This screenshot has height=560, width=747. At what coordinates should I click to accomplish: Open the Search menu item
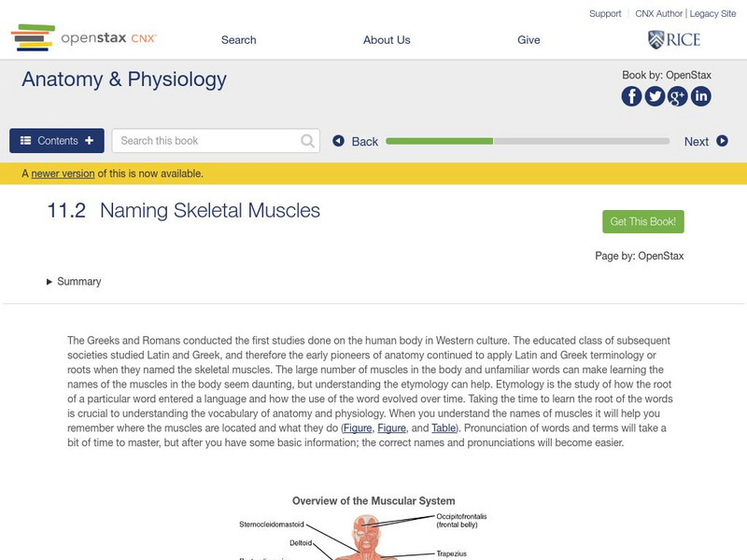point(238,40)
